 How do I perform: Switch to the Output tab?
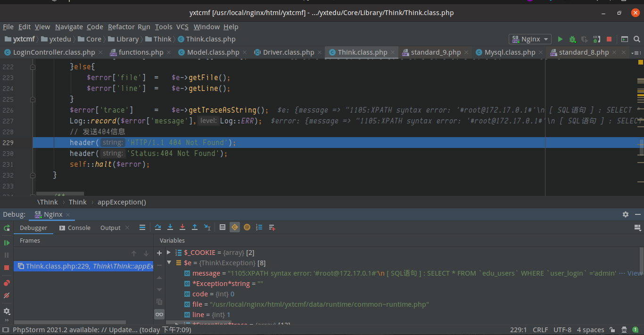pyautogui.click(x=110, y=228)
